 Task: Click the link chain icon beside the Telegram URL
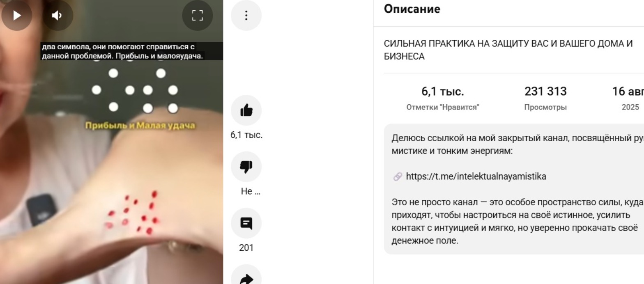tap(397, 177)
